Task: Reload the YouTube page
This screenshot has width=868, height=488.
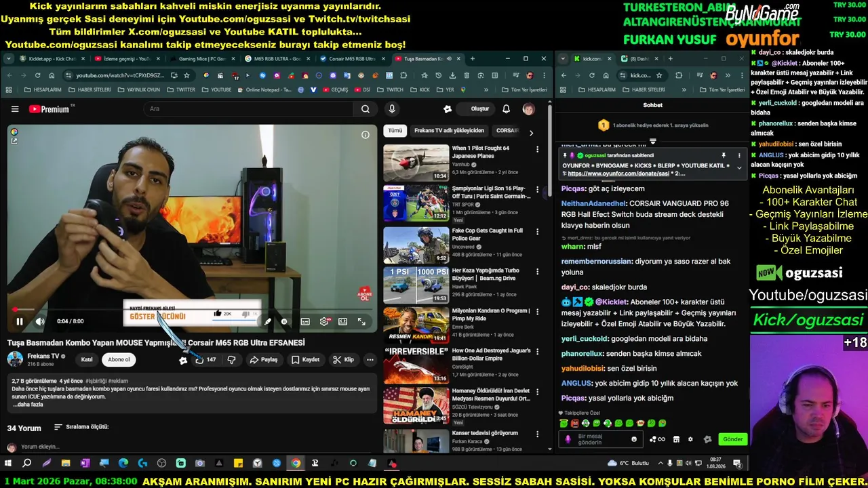Action: [38, 75]
